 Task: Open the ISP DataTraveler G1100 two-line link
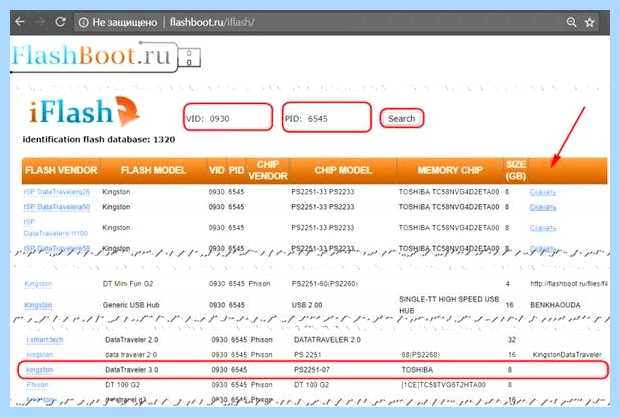56,228
